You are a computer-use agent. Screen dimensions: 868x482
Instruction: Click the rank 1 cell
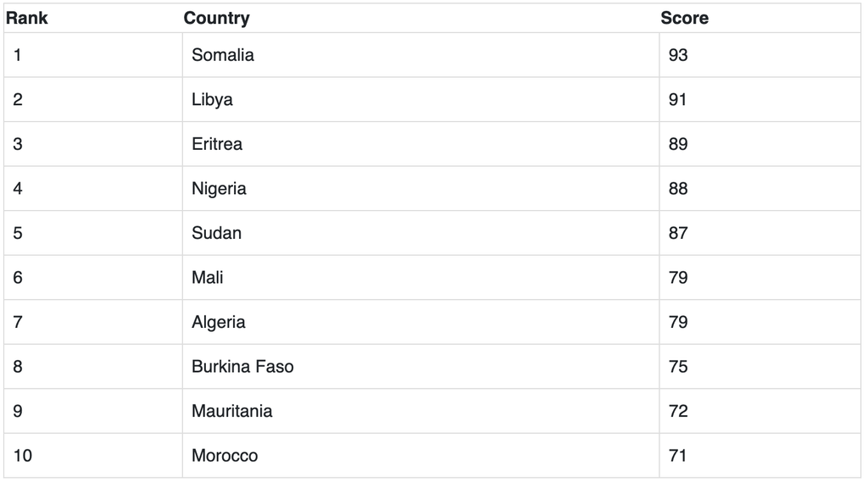(18, 55)
